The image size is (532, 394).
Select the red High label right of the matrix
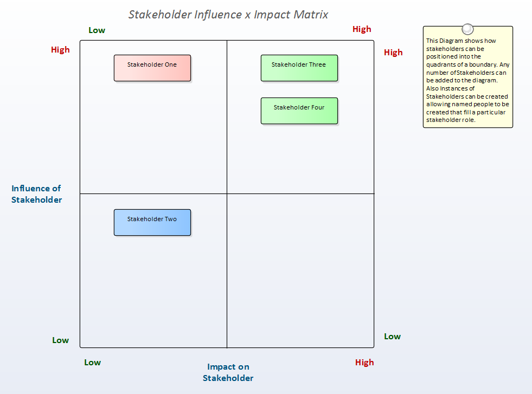tap(393, 53)
